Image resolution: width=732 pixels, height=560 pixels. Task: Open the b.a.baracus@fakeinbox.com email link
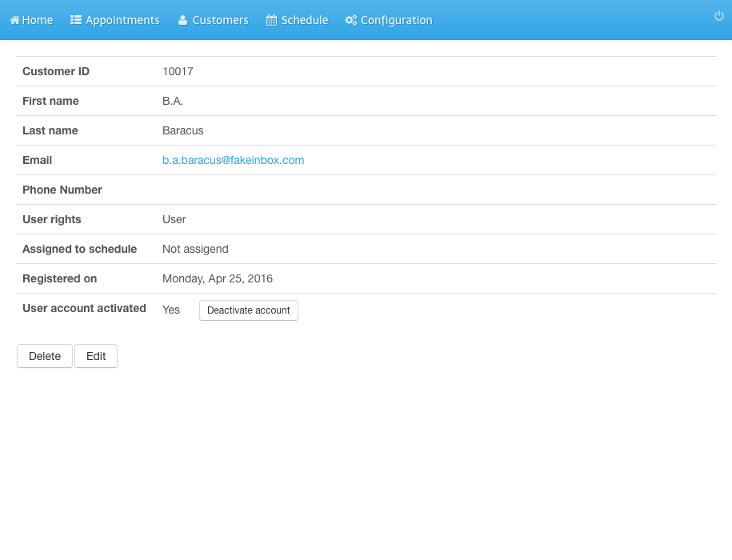[x=234, y=160]
